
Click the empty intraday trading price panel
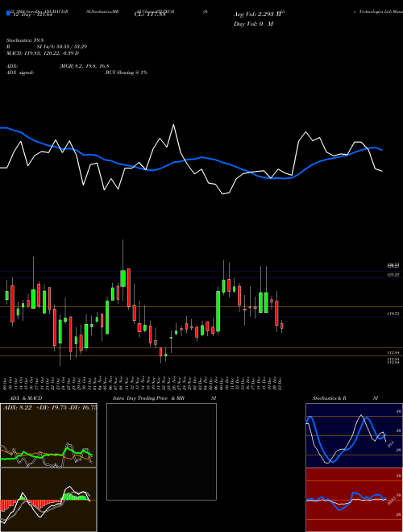(x=161, y=451)
